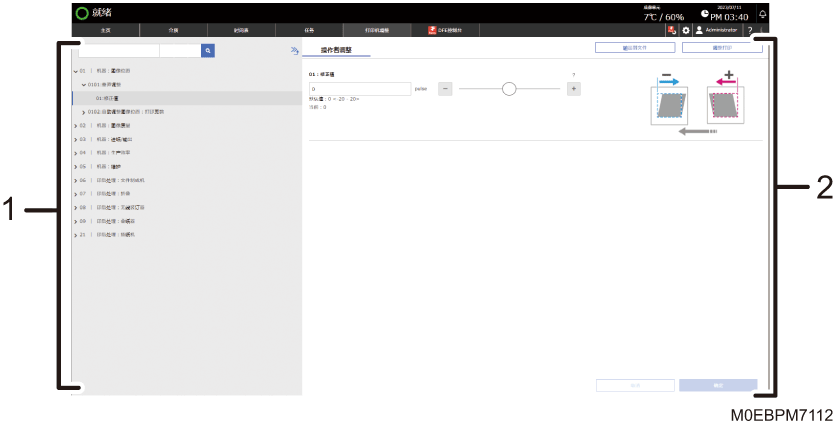Click the 确定 confirm button
Viewport: 838px width, 426px height.
(x=718, y=385)
